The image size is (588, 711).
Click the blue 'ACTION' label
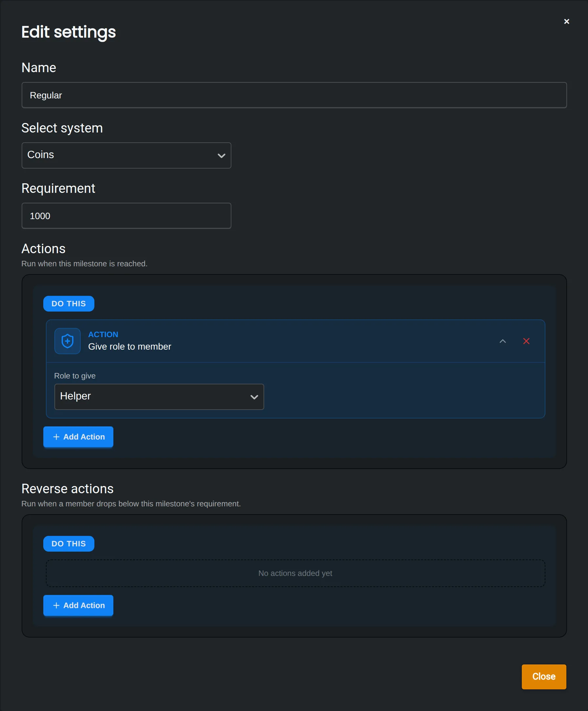click(x=103, y=335)
